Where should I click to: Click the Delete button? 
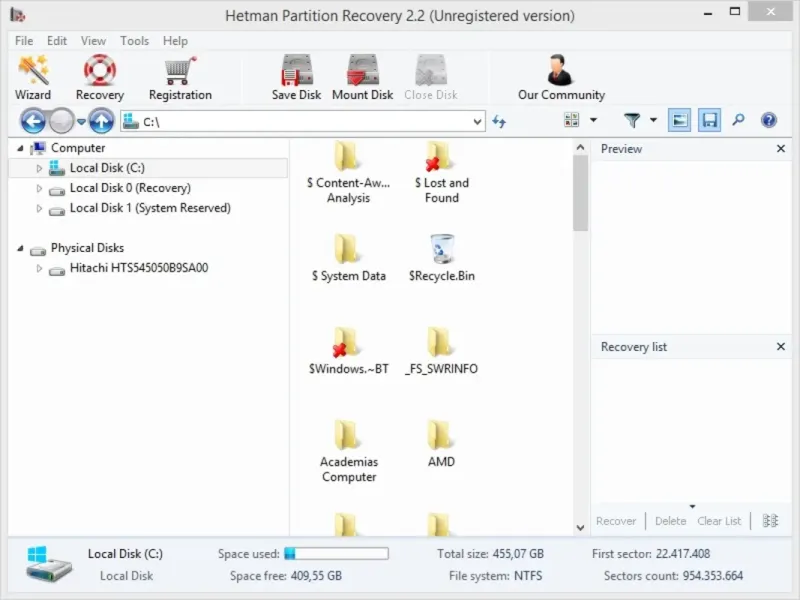coord(670,521)
